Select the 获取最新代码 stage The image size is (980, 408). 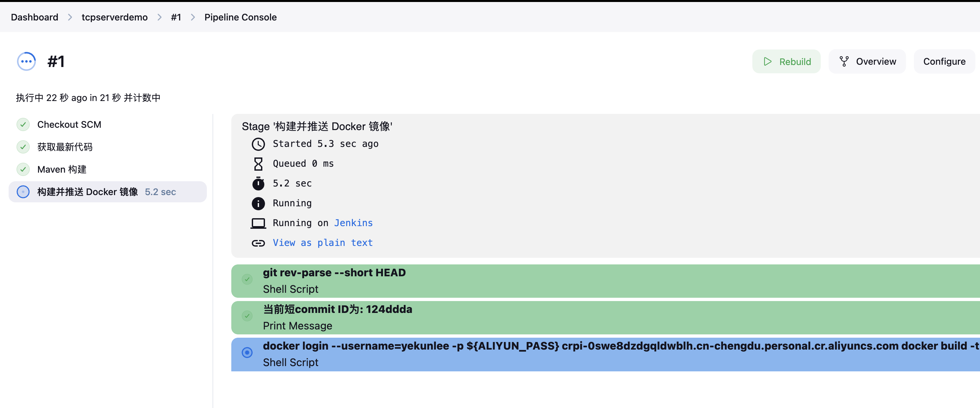click(x=65, y=147)
